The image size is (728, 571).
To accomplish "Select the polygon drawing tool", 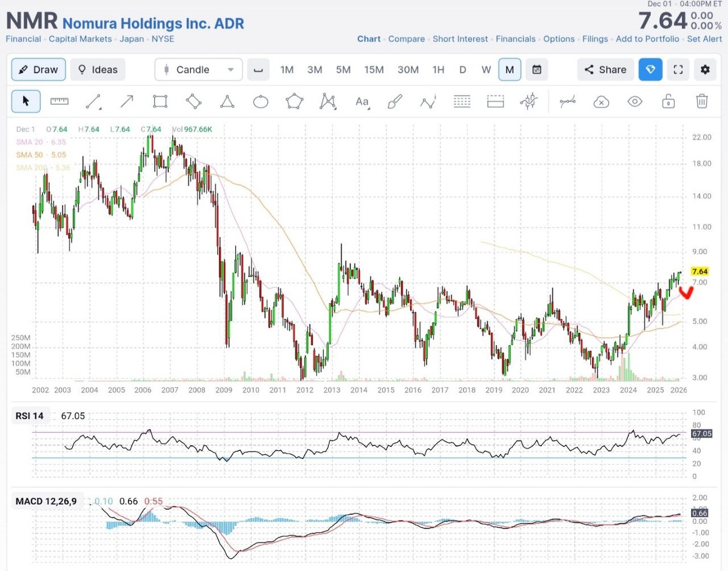I will pyautogui.click(x=294, y=101).
